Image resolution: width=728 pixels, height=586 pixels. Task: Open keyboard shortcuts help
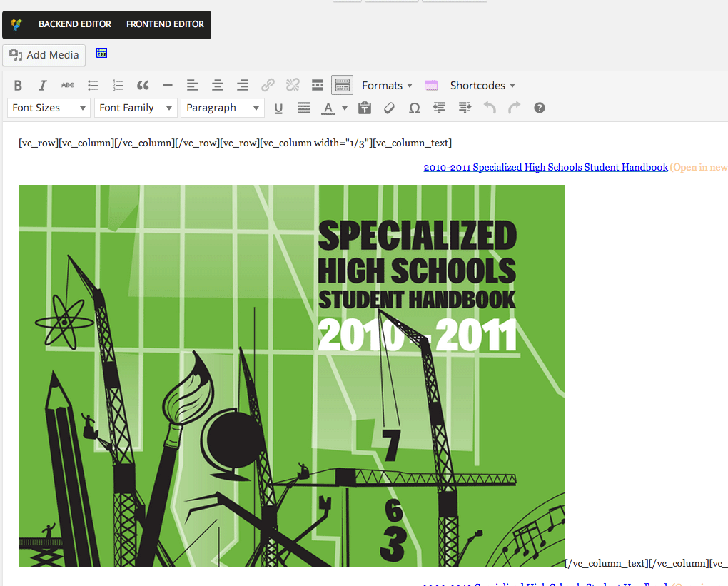tap(539, 108)
